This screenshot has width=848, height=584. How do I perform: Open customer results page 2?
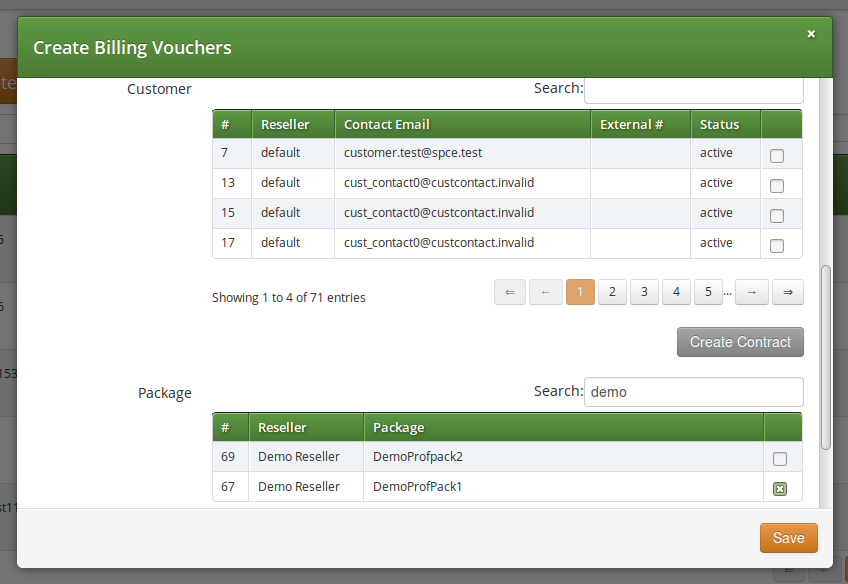[x=612, y=291]
